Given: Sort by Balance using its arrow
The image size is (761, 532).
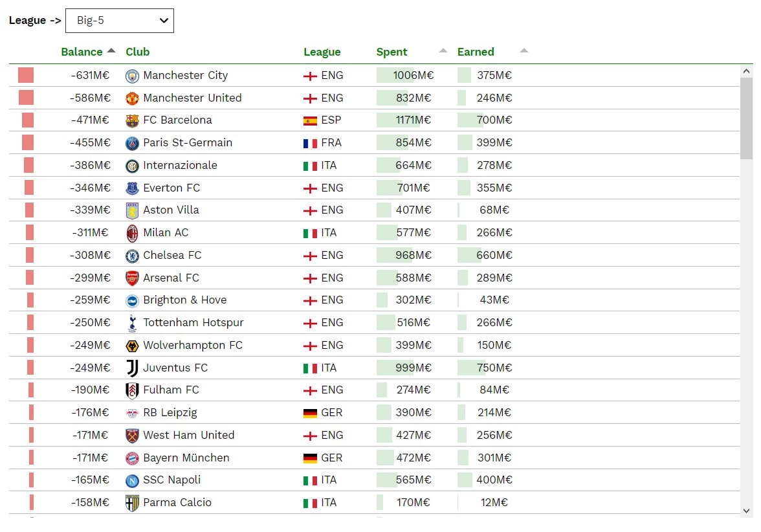Looking at the screenshot, I should pos(111,50).
